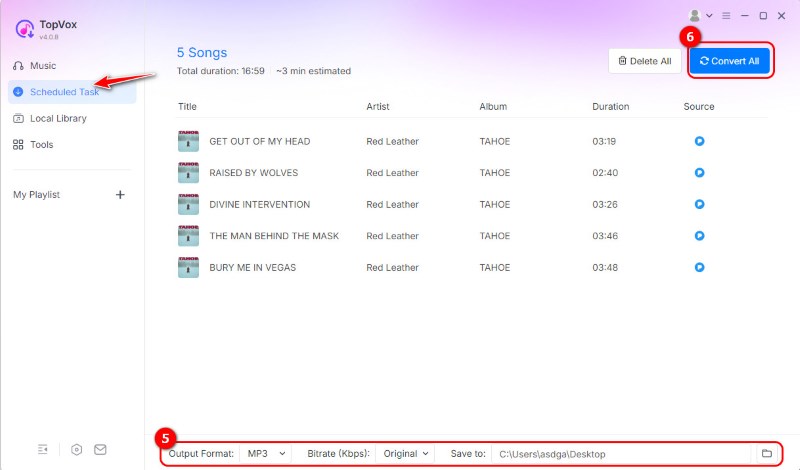Screen dimensions: 800x470
Task: Expand the Bitrate Original dropdown
Action: point(406,453)
